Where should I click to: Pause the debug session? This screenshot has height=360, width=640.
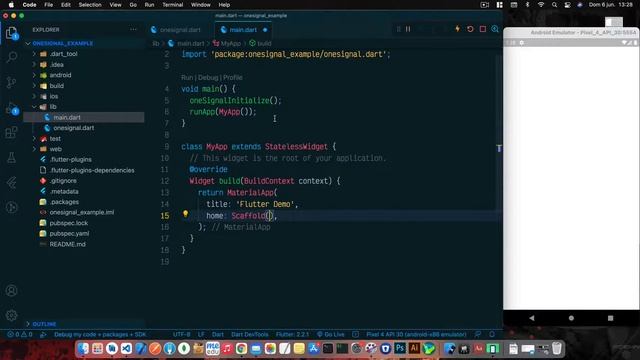(408, 29)
